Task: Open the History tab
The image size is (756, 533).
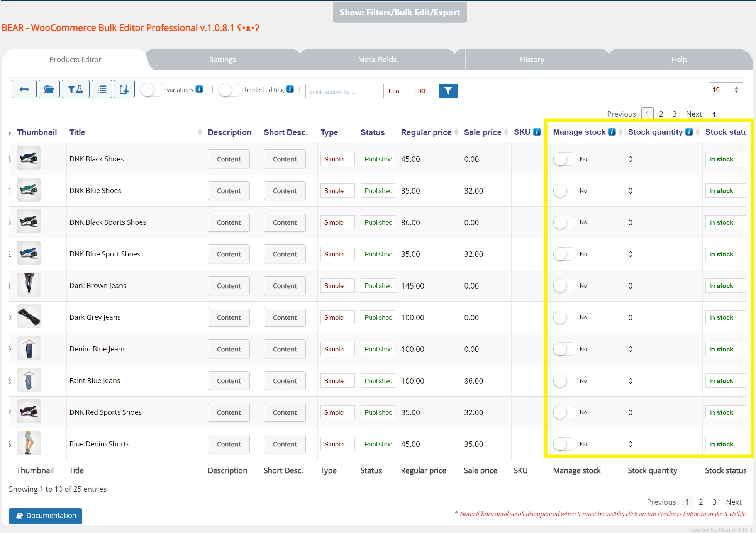Action: point(532,59)
